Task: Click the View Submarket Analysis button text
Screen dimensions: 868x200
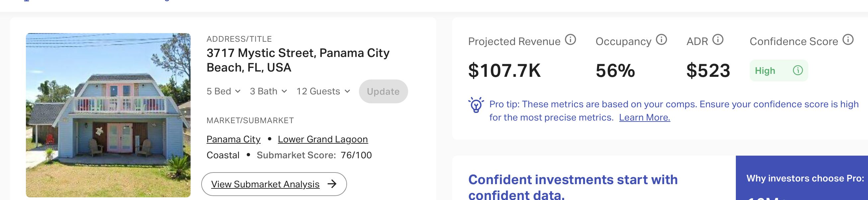Action: tap(265, 184)
